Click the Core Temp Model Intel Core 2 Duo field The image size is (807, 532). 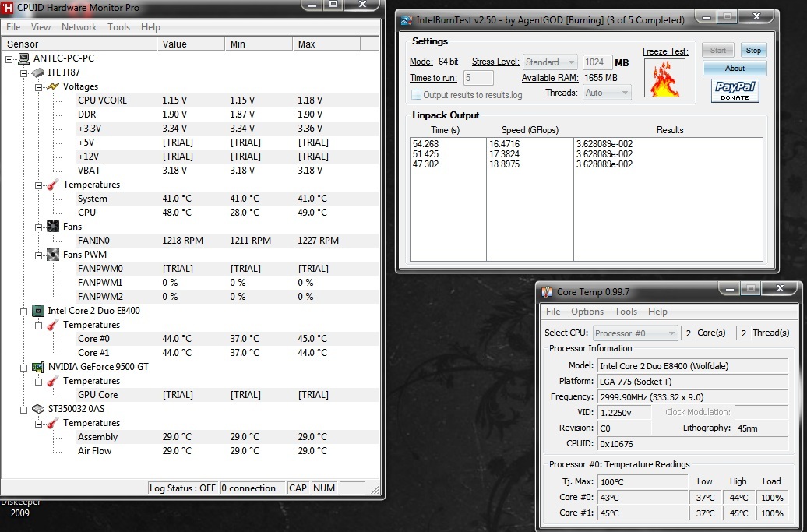(x=692, y=366)
